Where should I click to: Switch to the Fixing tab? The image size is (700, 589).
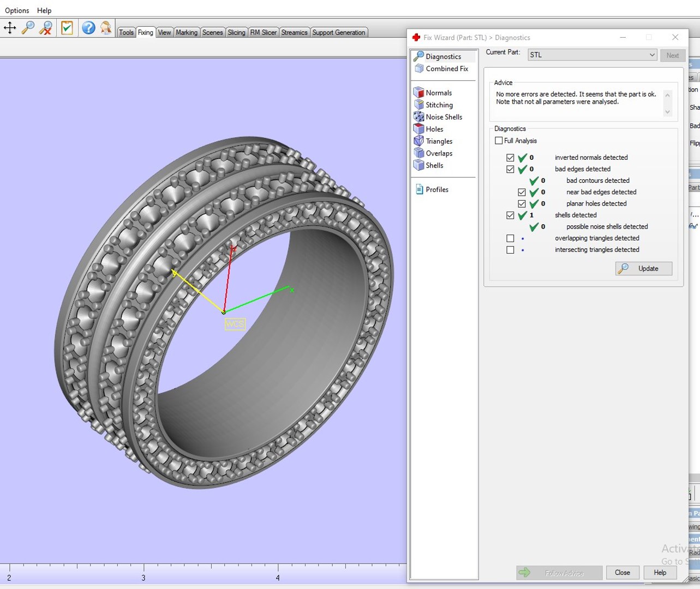145,33
